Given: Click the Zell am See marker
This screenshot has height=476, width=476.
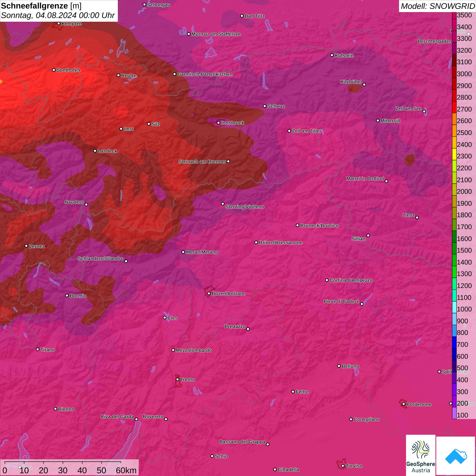Looking at the screenshot, I should (x=424, y=112).
